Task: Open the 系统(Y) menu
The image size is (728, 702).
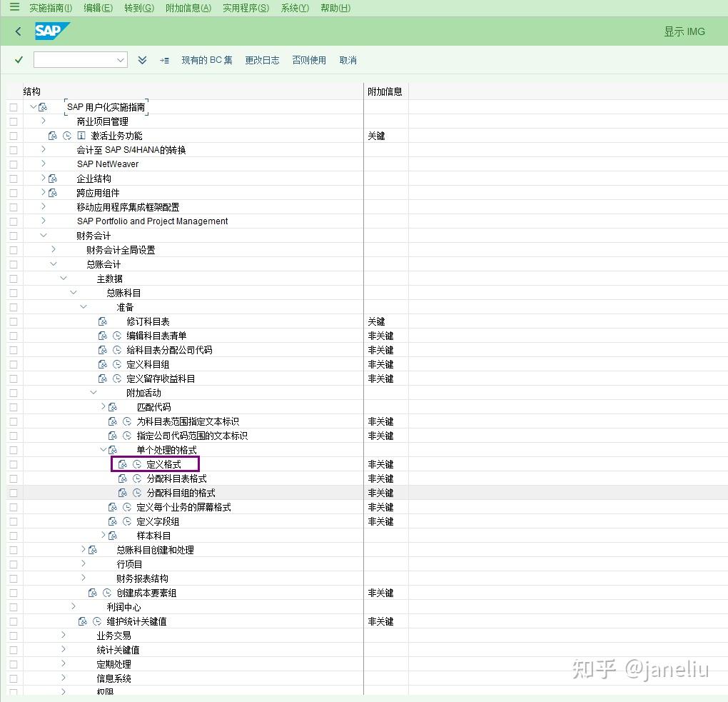Action: pyautogui.click(x=294, y=8)
